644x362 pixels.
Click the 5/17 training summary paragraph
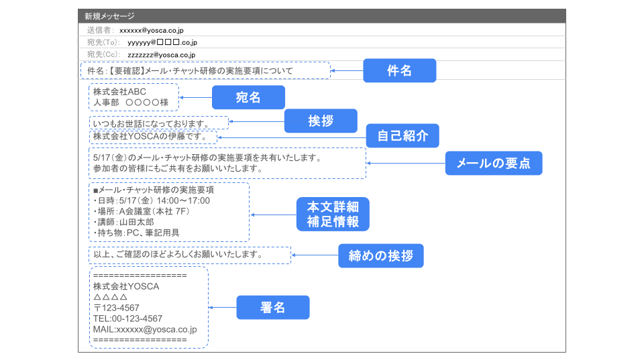click(227, 163)
